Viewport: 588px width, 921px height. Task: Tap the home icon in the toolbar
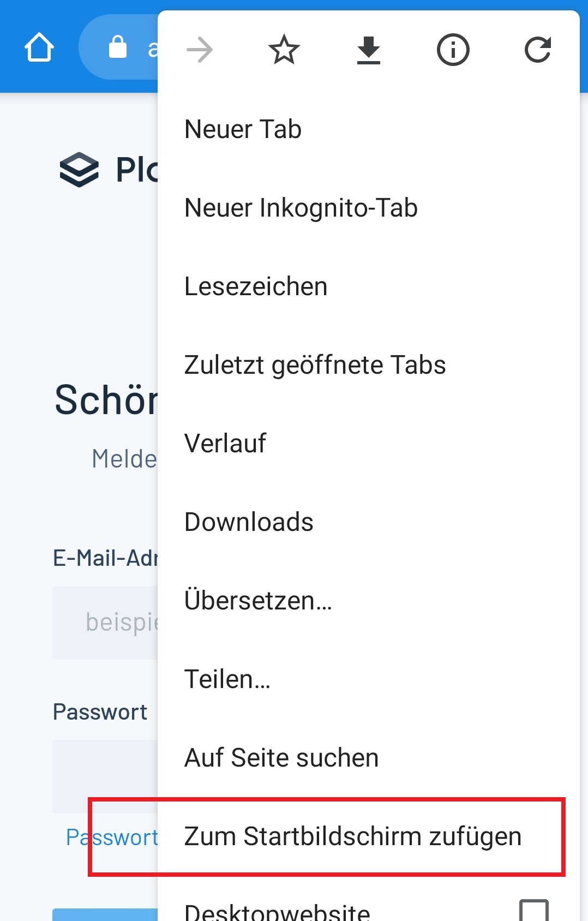(38, 47)
